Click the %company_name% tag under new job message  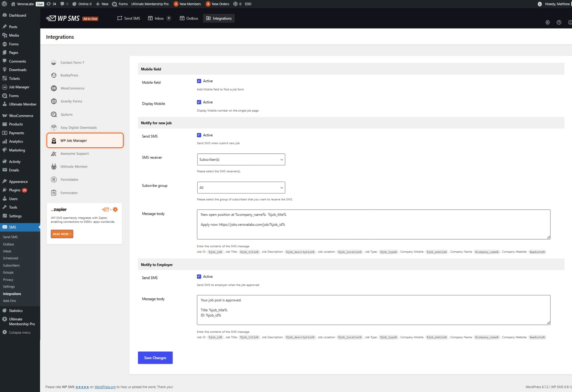point(487,252)
